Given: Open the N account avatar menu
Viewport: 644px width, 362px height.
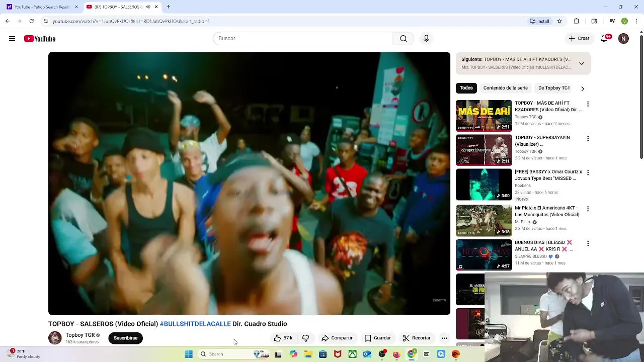Looking at the screenshot, I should click(623, 39).
